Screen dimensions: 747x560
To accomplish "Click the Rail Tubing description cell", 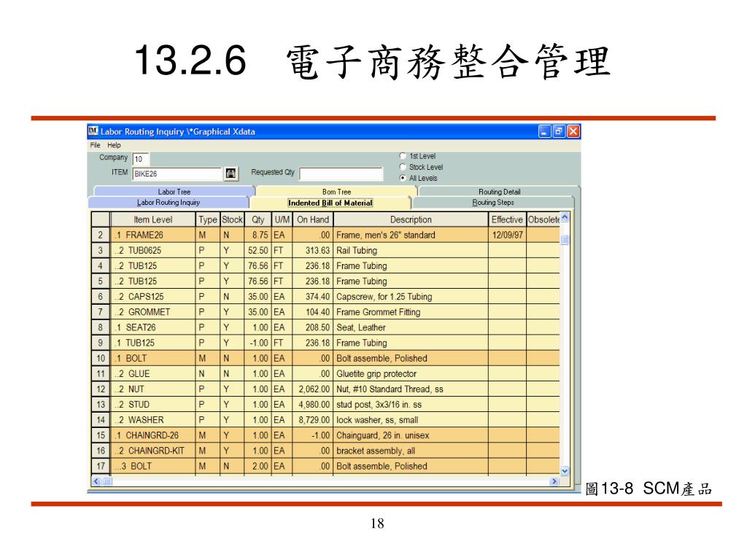I will point(411,251).
